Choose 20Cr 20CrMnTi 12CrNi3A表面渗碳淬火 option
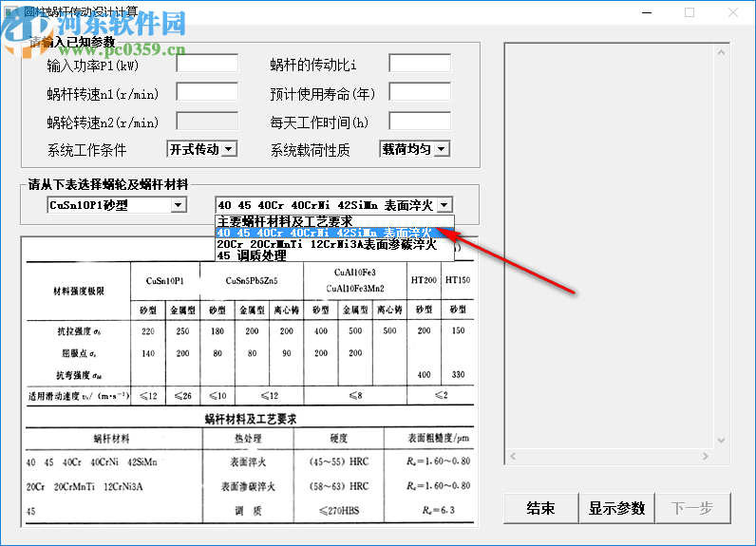Screen dimensions: 756x546 334,244
